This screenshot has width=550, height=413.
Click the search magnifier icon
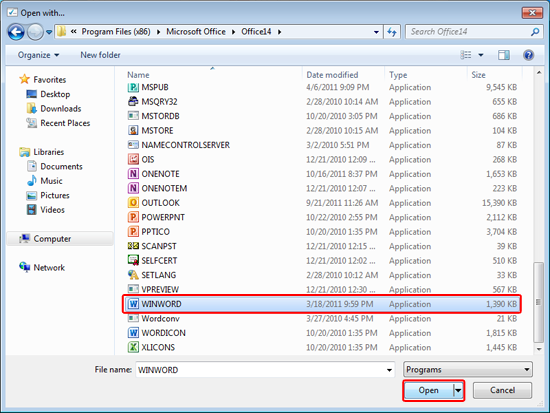(535, 32)
